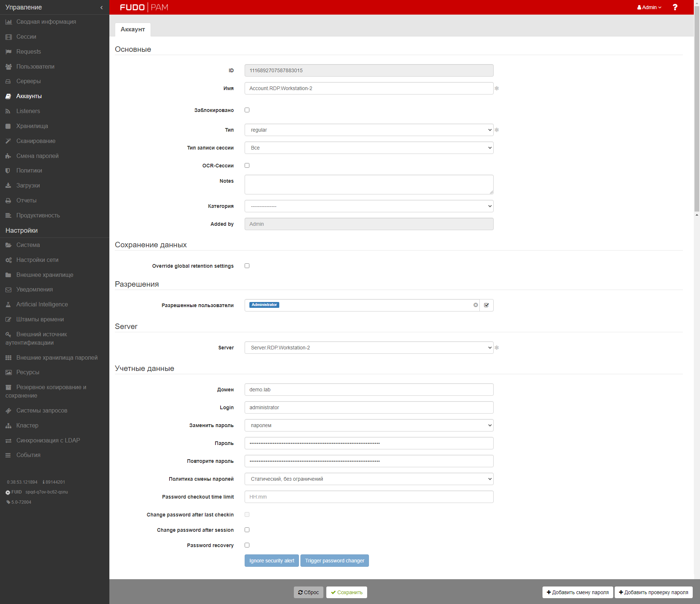Click the Сессии film icon in sidebar
Viewport: 700px width, 604px height.
(8, 37)
